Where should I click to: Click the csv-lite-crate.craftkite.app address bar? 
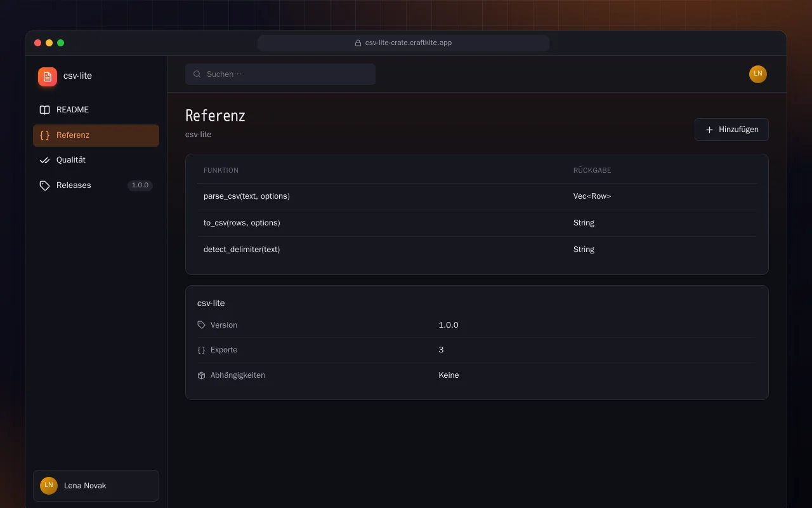(x=403, y=43)
